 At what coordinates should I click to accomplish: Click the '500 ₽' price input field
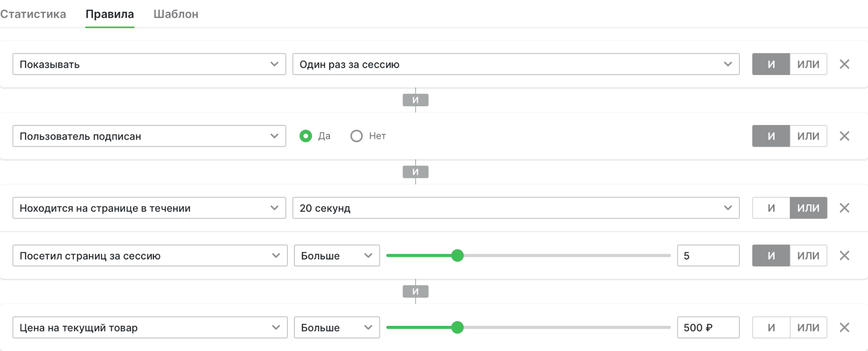[x=708, y=328]
